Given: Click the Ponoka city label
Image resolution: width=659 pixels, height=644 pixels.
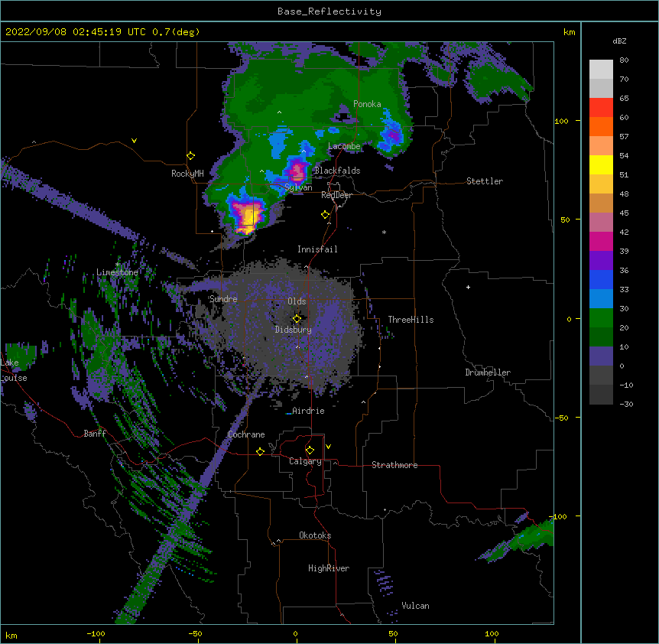Looking at the screenshot, I should (x=367, y=104).
